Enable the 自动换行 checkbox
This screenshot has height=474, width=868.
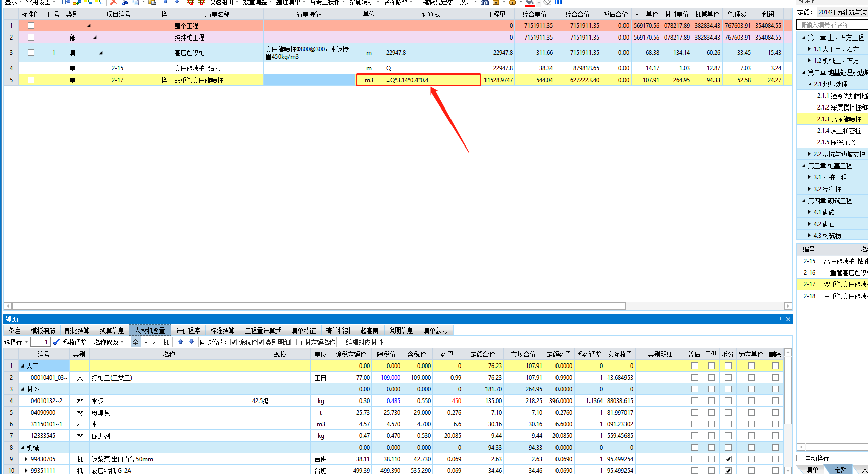(x=800, y=458)
